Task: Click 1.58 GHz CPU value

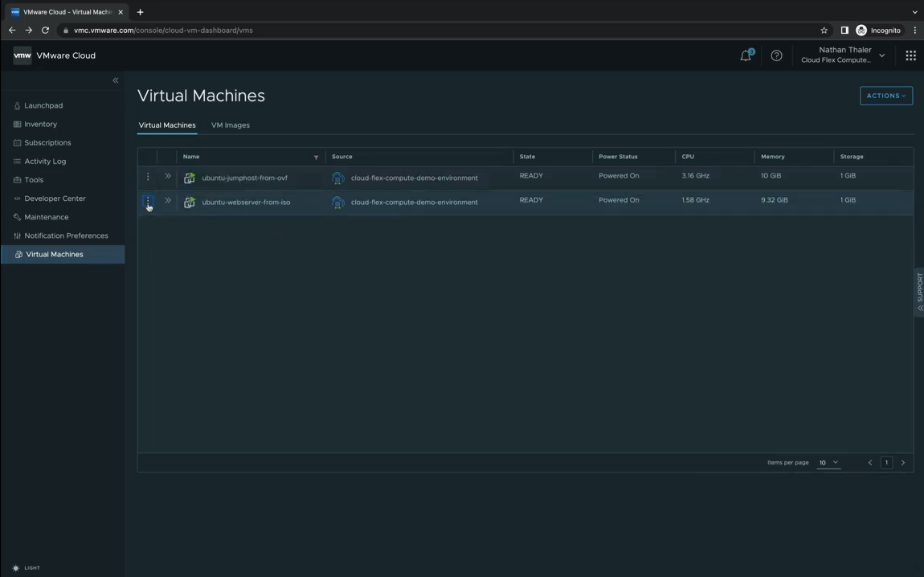Action: click(695, 200)
